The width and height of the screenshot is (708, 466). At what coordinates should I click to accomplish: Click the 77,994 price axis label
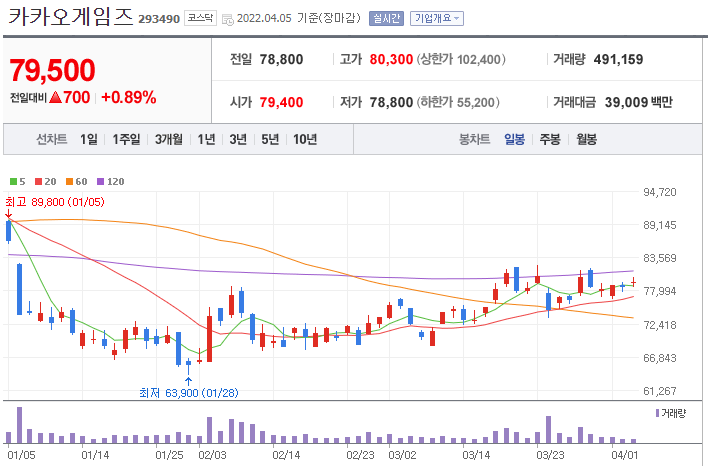(660, 291)
